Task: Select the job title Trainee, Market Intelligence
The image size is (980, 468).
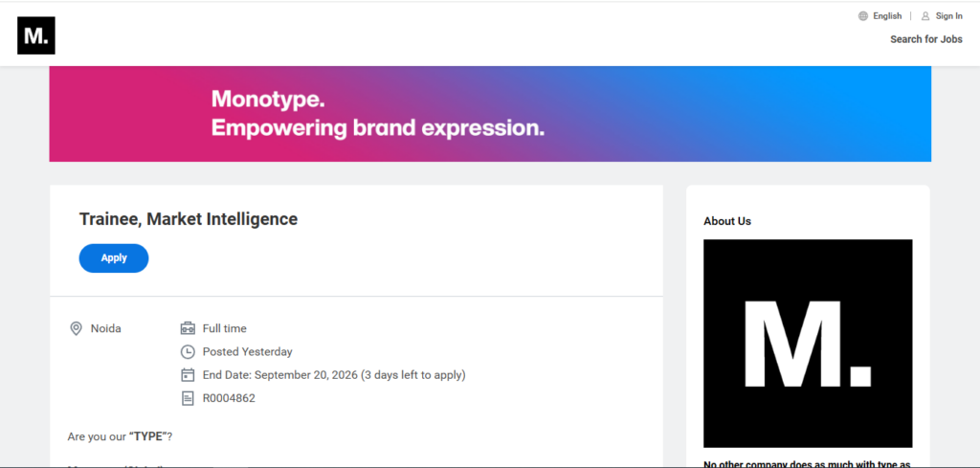Action: pos(189,219)
